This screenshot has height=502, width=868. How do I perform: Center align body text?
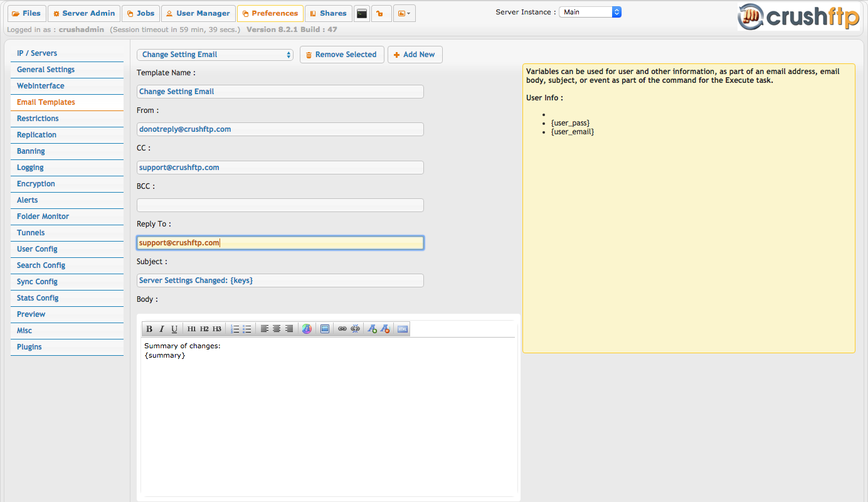[277, 329]
